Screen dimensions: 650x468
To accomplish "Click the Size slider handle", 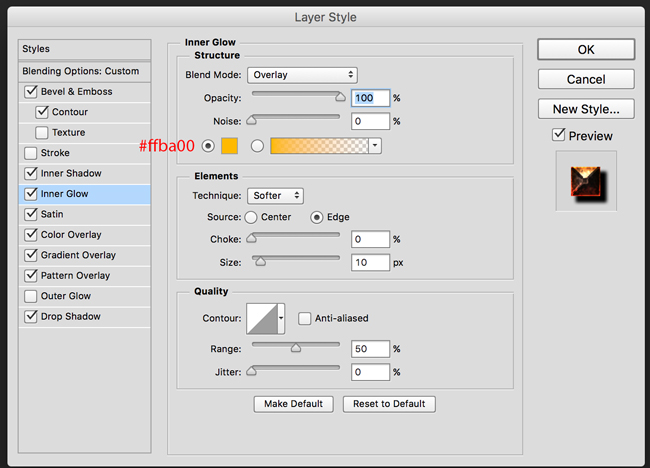I will pos(260,262).
